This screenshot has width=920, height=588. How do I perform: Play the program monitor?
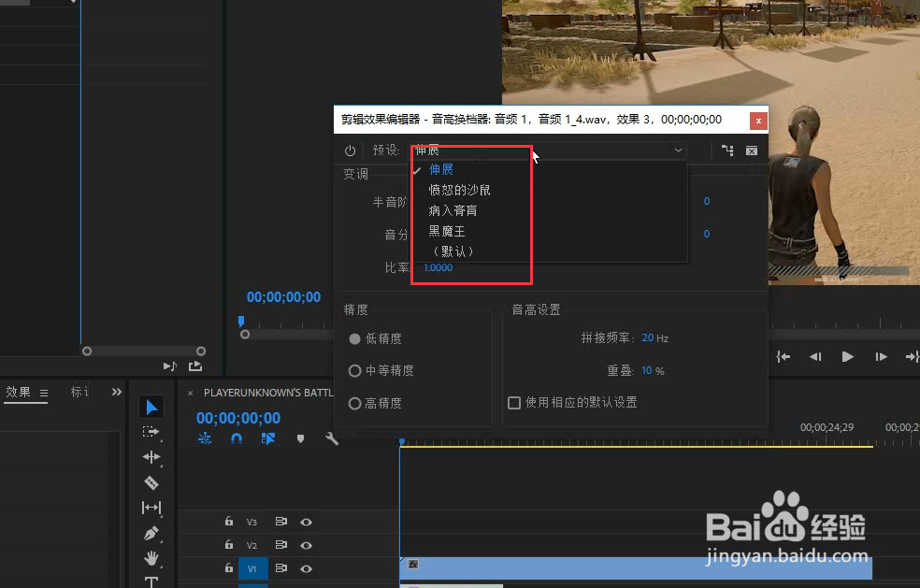[x=847, y=357]
